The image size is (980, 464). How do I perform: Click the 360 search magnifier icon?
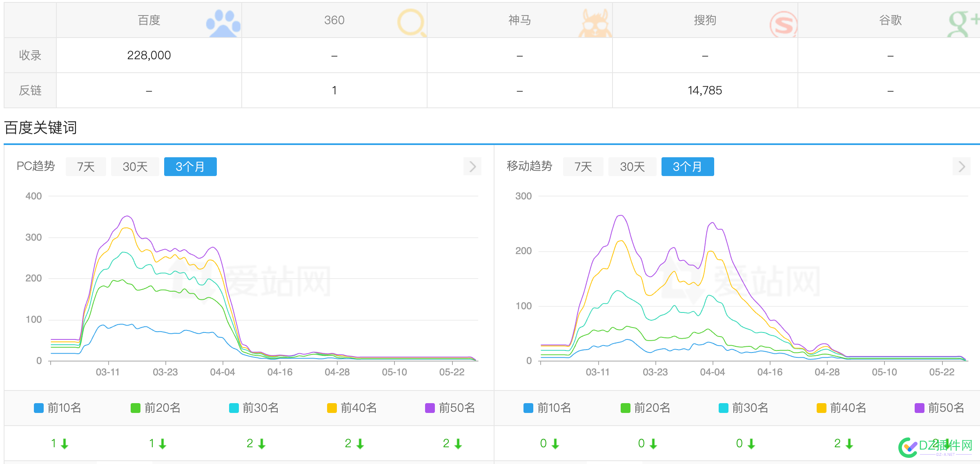tap(412, 23)
